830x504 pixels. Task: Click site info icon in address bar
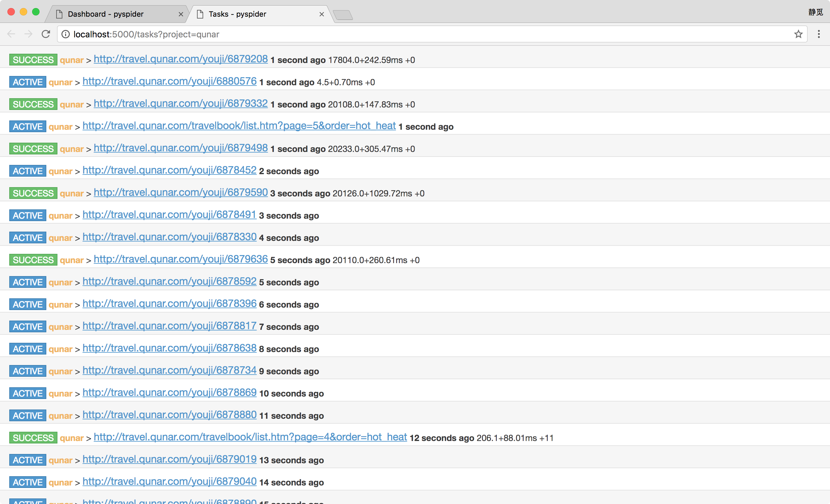coord(66,34)
